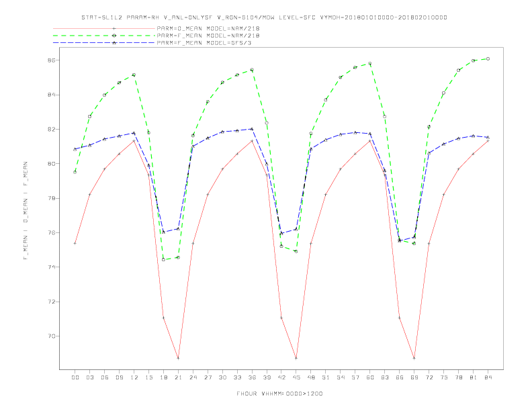Viewport: 532px width, 411px height.
Task: Click x-axis forecast hour label 39
Action: click(267, 377)
